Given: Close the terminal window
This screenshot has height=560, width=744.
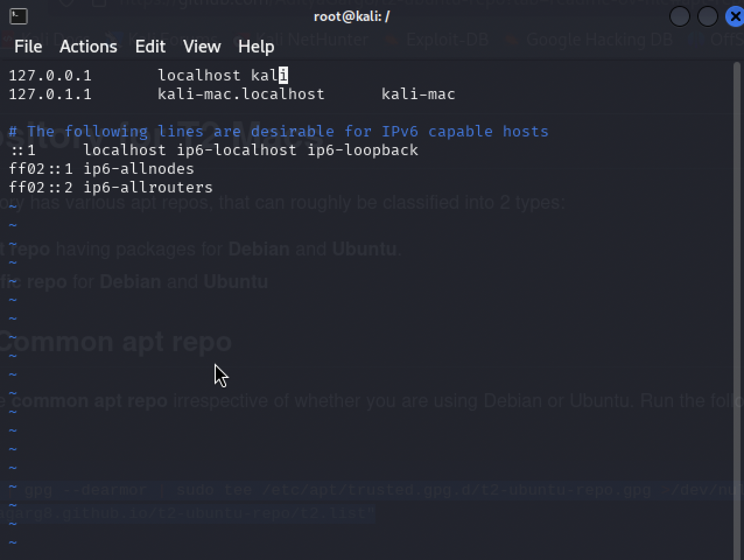Looking at the screenshot, I should [736, 16].
